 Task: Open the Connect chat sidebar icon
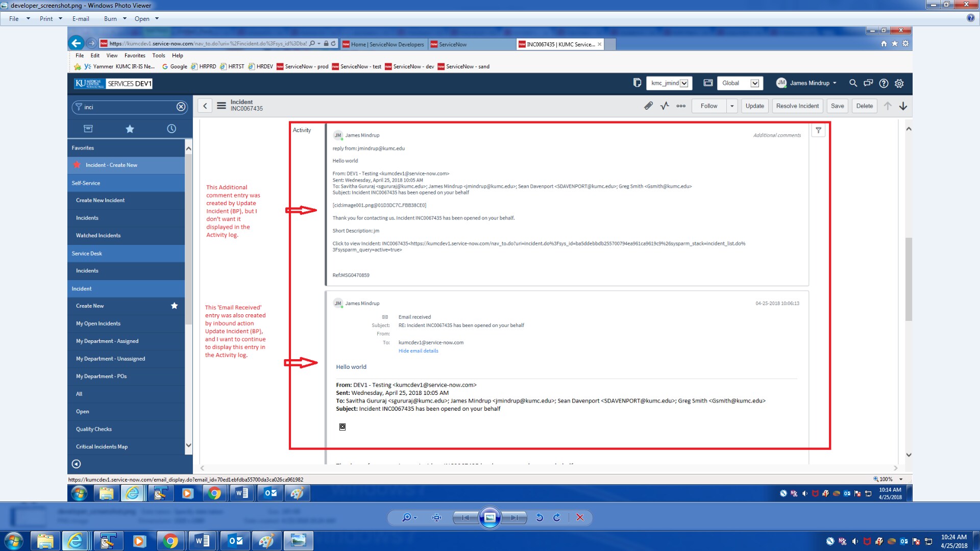click(868, 83)
